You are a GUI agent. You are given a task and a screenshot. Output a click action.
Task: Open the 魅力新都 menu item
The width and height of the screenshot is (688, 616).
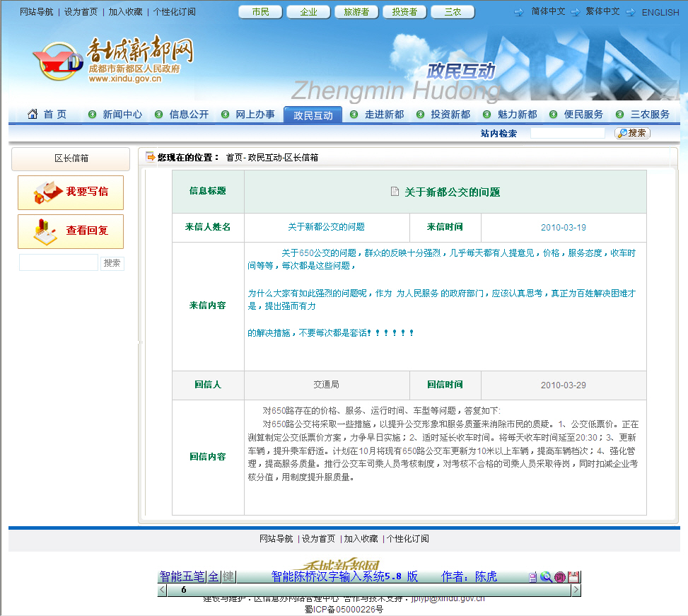(x=518, y=115)
